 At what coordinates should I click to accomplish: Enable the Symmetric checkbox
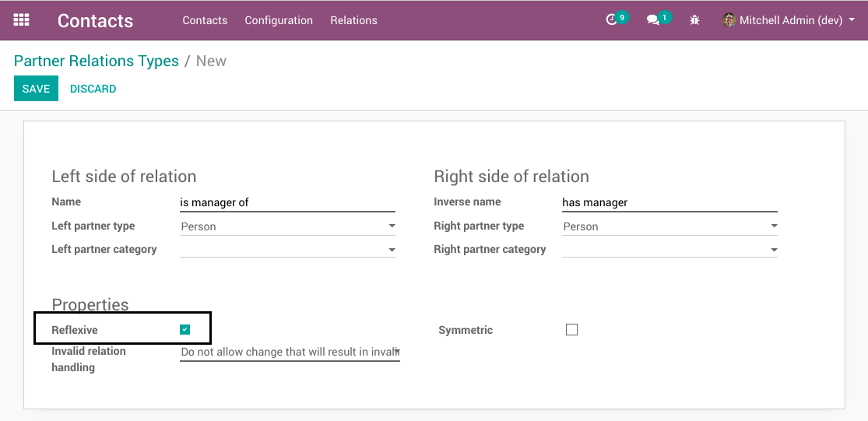571,330
